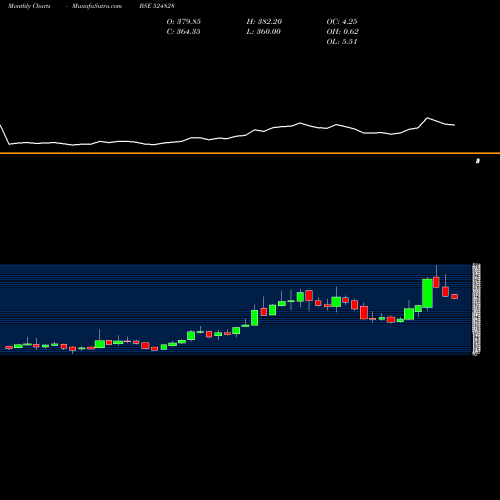This screenshot has height=500, width=500.
Task: Click the last red candlestick on the chart
Action: 455,296
